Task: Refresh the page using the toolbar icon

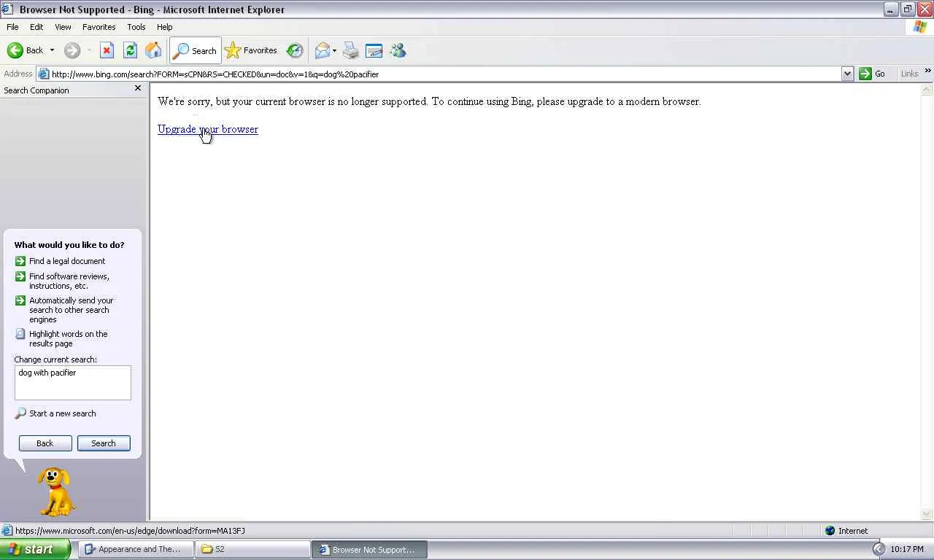Action: point(130,50)
